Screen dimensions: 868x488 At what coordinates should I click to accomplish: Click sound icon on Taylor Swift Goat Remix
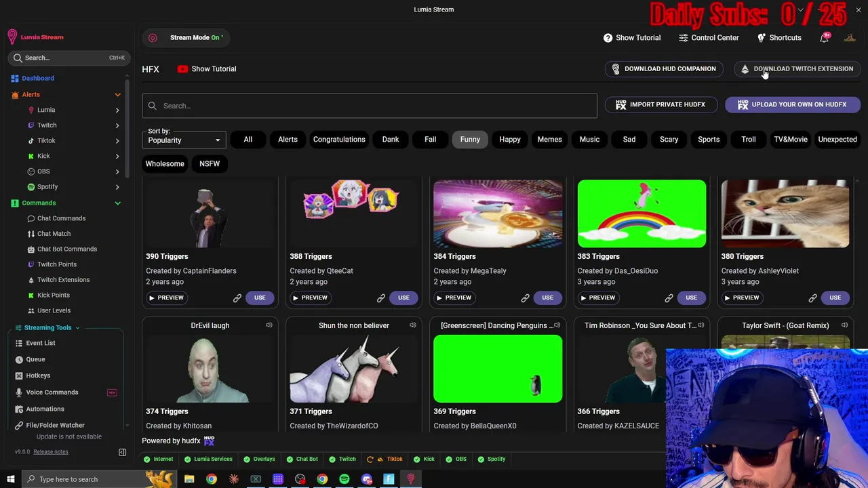(844, 325)
